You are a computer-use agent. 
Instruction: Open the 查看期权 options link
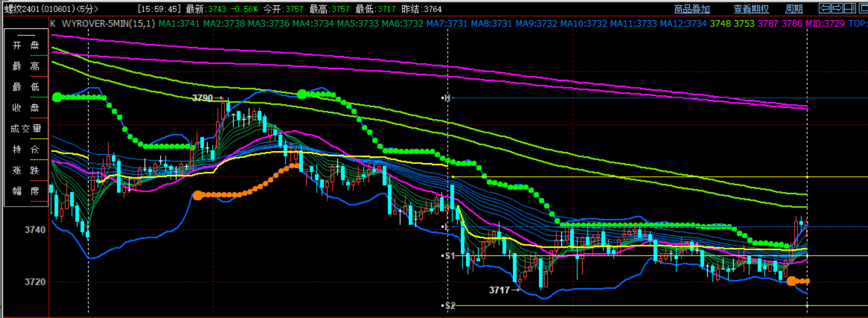coord(751,9)
